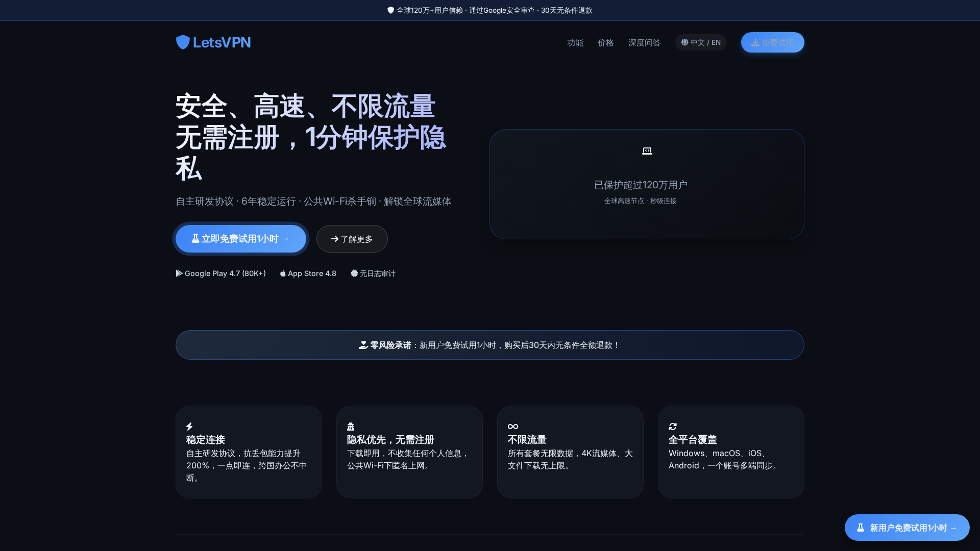Click the 了解更多 button
Image resolution: width=980 pixels, height=551 pixels.
pyautogui.click(x=352, y=239)
